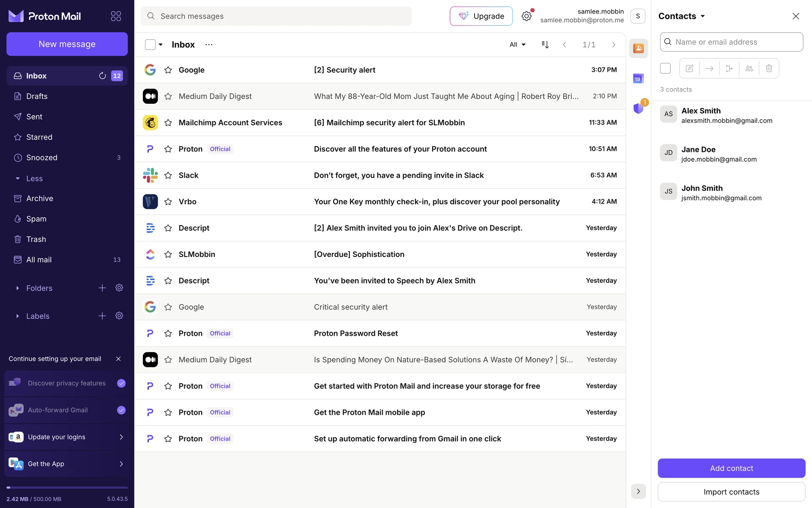The image size is (812, 508).
Task: Check the select all contacts checkbox
Action: (665, 68)
